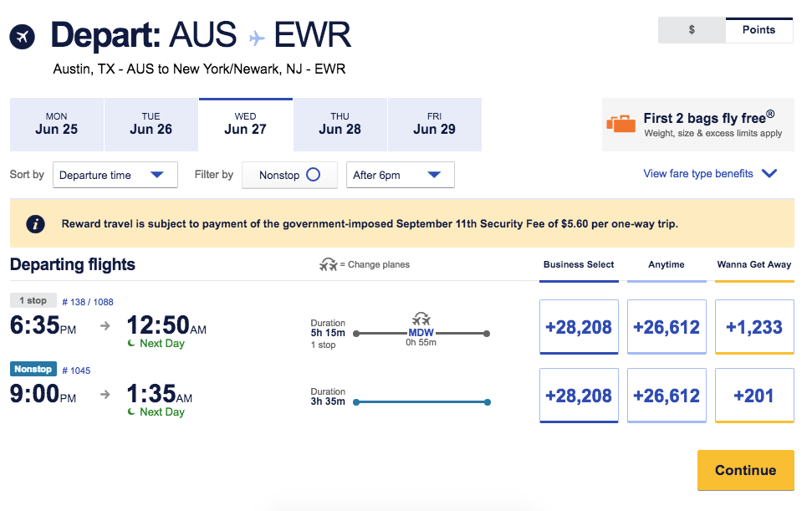The height and width of the screenshot is (511, 812).
Task: Expand View fare type benefits
Action: (x=710, y=174)
